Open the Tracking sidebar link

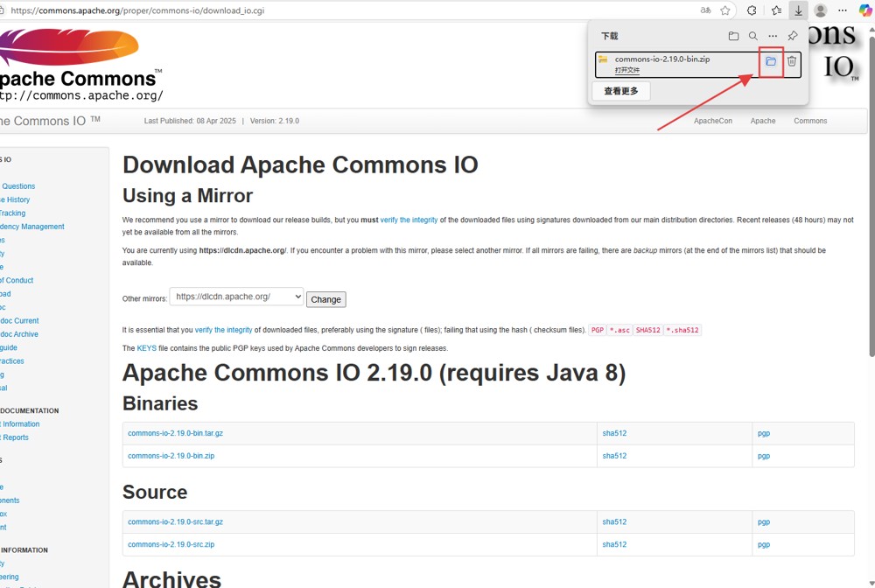click(12, 213)
